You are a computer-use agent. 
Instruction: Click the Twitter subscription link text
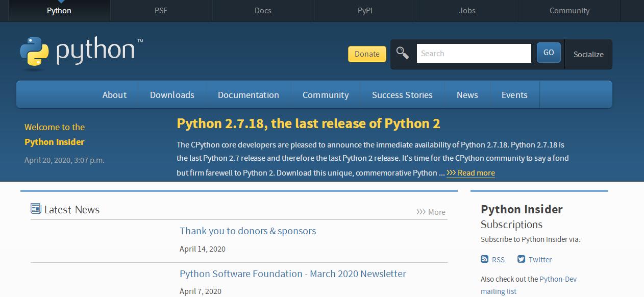pyautogui.click(x=540, y=260)
